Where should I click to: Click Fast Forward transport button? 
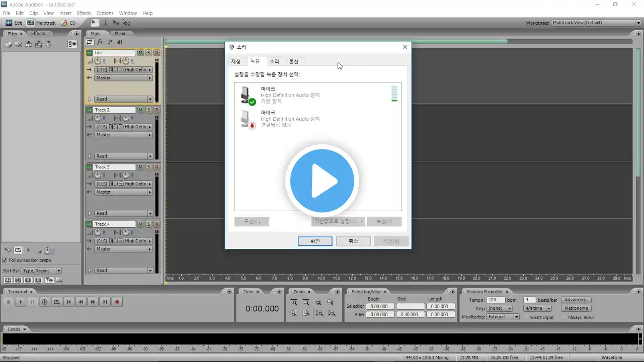(93, 302)
